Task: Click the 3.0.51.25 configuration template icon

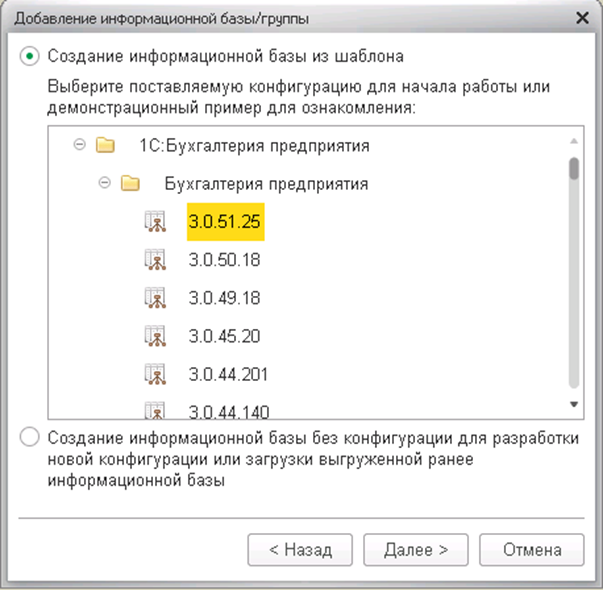Action: (155, 222)
